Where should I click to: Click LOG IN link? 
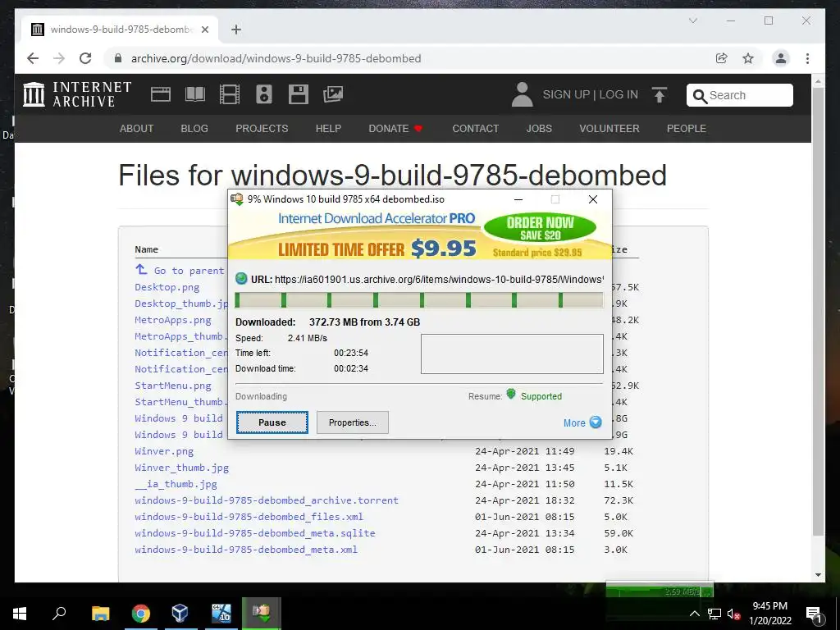point(619,95)
